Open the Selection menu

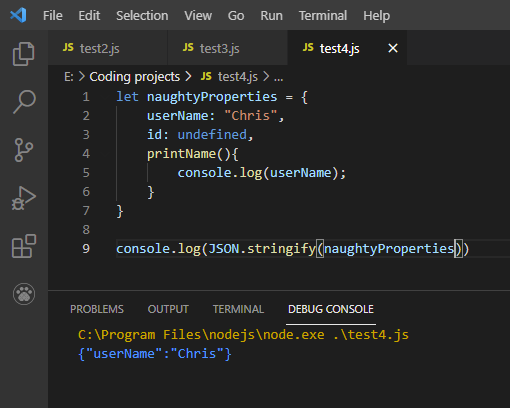click(x=142, y=16)
